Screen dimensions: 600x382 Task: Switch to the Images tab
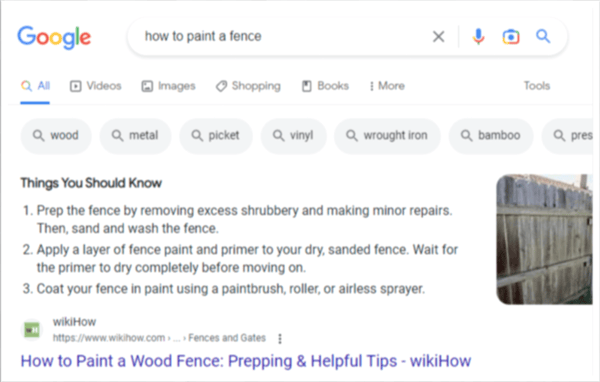pyautogui.click(x=168, y=86)
